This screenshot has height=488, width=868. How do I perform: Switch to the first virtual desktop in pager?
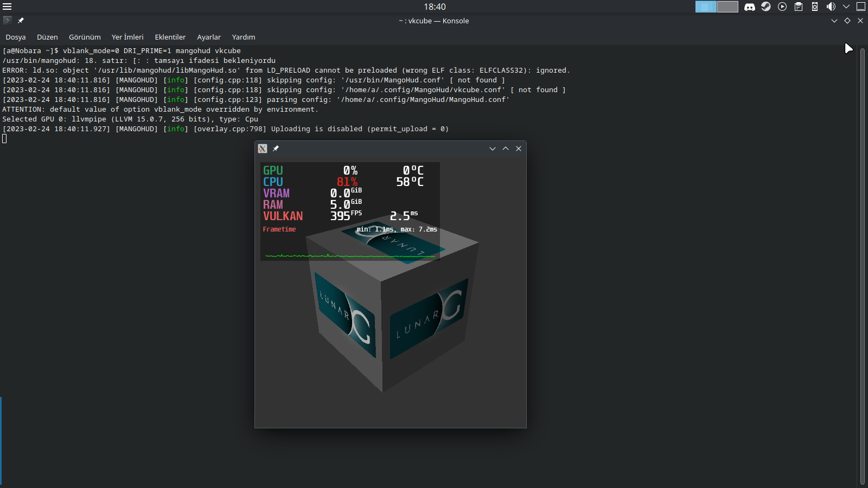(706, 7)
